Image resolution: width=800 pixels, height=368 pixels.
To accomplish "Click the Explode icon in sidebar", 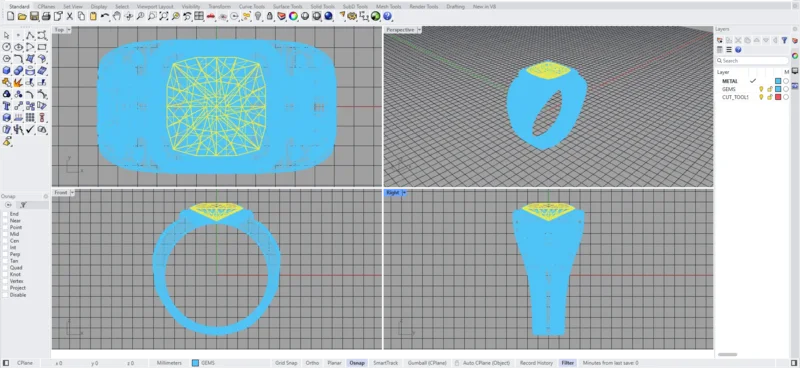I will (18, 82).
